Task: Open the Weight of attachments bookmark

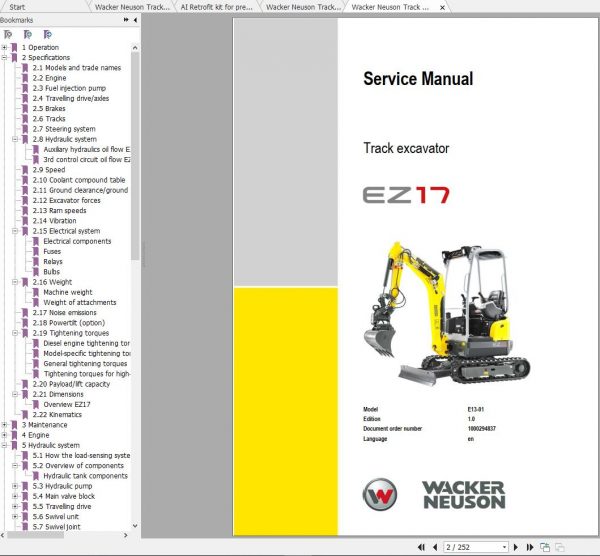Action: (x=80, y=302)
